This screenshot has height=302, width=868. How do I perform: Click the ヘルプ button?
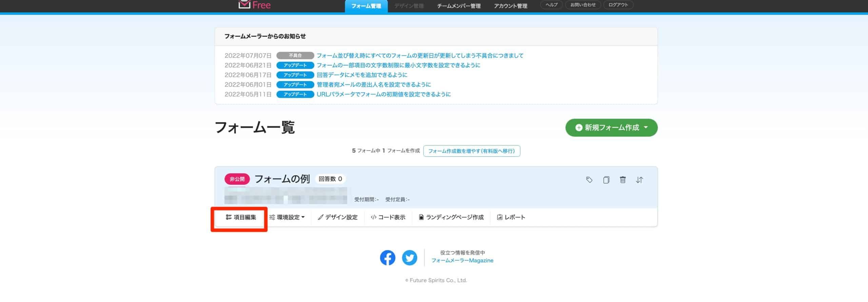coord(551,5)
